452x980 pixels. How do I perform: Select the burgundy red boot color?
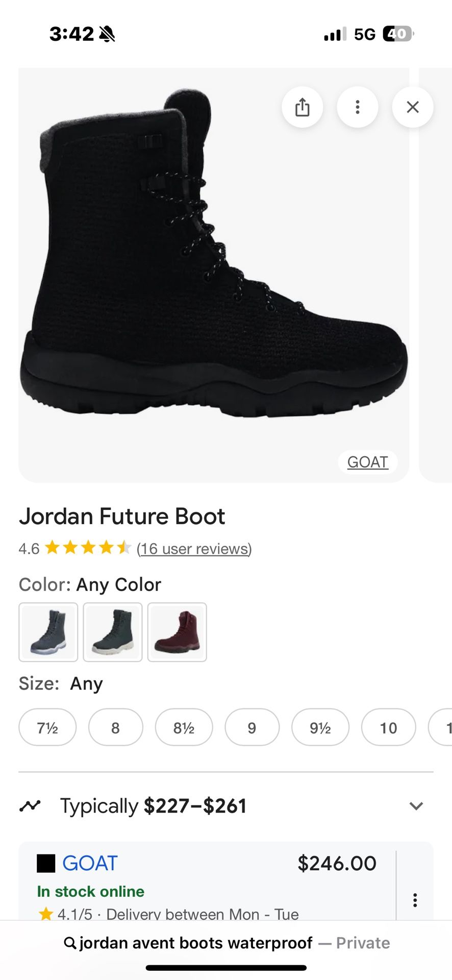click(x=177, y=632)
